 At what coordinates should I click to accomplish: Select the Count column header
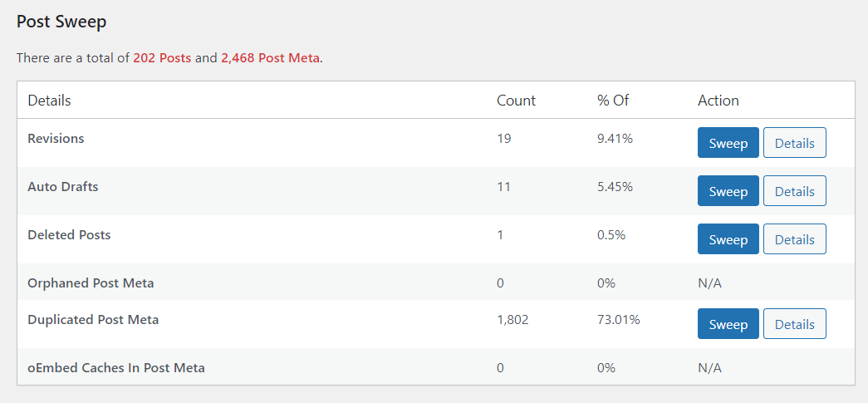click(516, 101)
